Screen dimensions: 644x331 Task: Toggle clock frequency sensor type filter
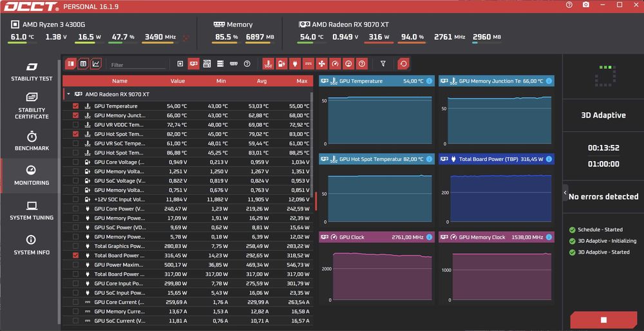tap(335, 64)
